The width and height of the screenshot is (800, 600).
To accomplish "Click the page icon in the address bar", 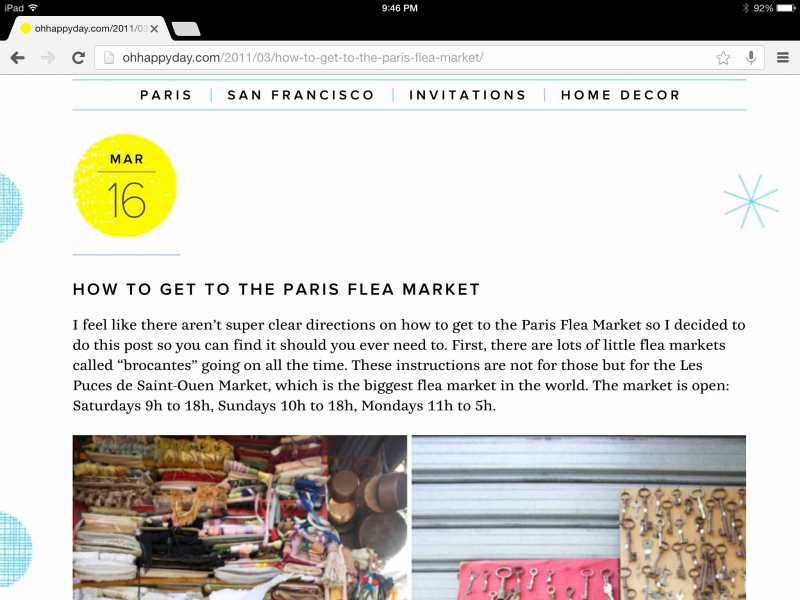I will pos(109,58).
